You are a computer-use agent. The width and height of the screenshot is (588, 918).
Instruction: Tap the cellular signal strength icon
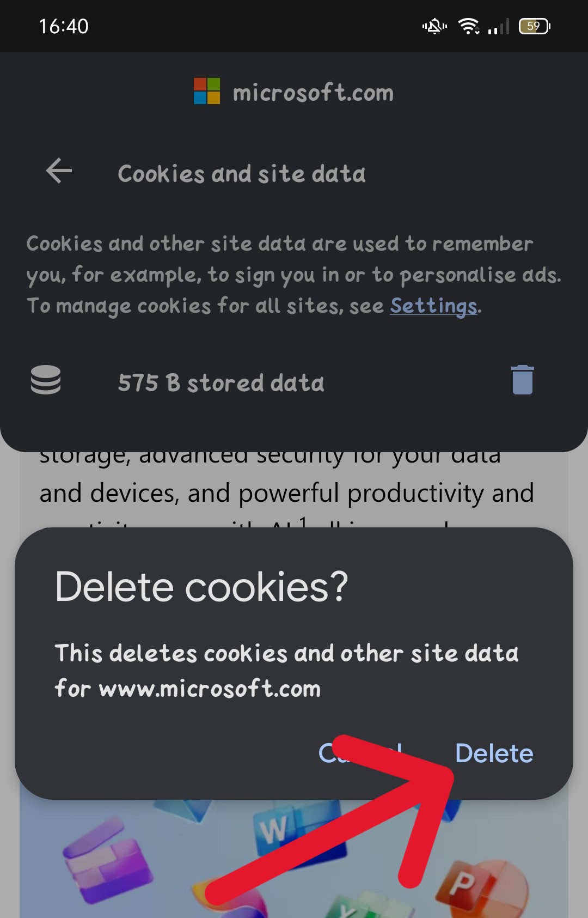(499, 26)
